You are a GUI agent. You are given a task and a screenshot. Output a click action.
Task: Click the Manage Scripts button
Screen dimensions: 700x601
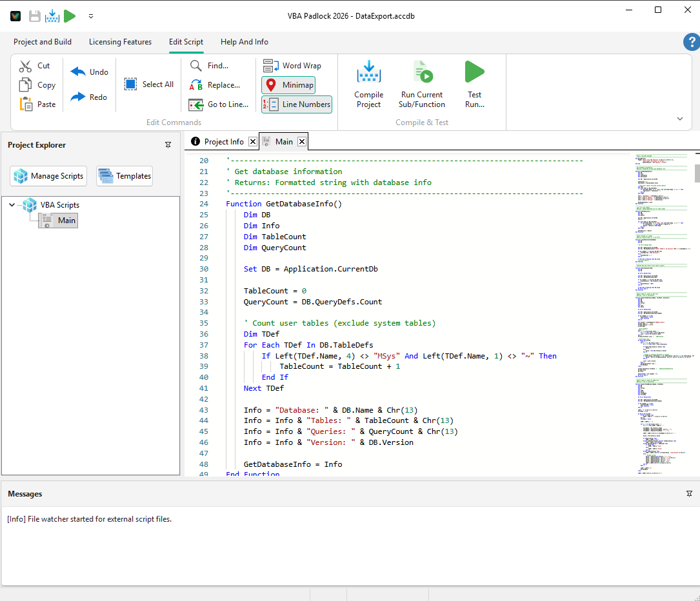click(x=48, y=175)
